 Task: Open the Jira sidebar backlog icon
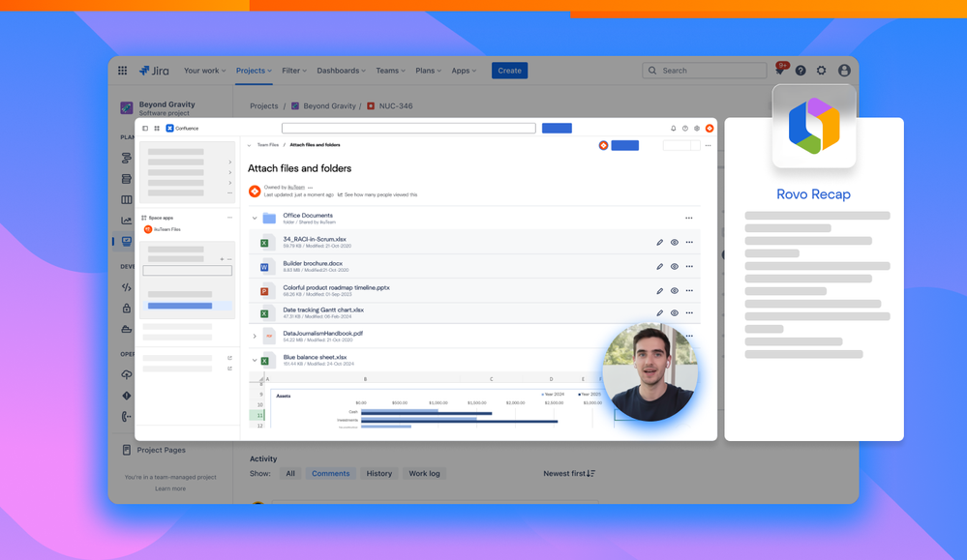point(127,179)
